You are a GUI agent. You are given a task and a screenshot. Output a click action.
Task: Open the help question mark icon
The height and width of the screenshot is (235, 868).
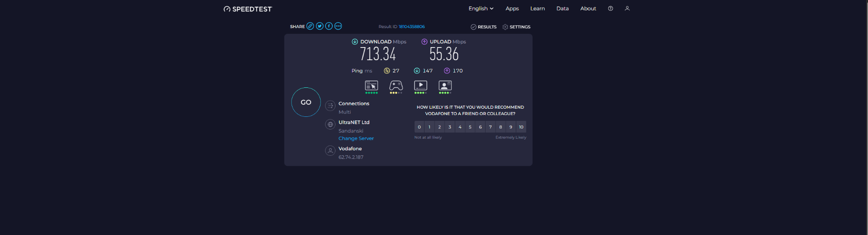[x=610, y=9]
